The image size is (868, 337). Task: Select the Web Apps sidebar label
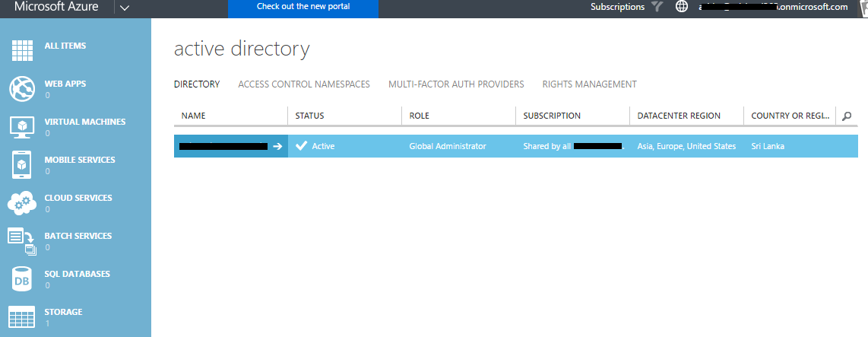[x=65, y=84]
